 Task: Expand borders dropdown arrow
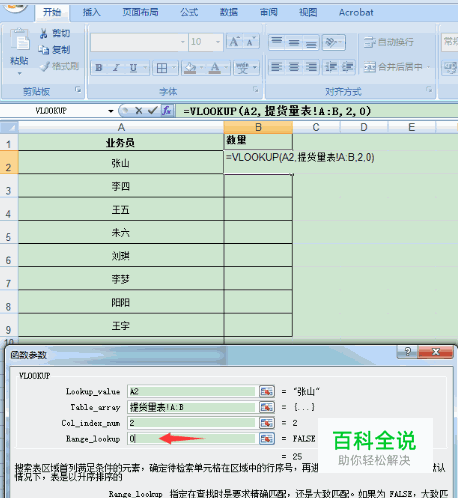(x=174, y=68)
